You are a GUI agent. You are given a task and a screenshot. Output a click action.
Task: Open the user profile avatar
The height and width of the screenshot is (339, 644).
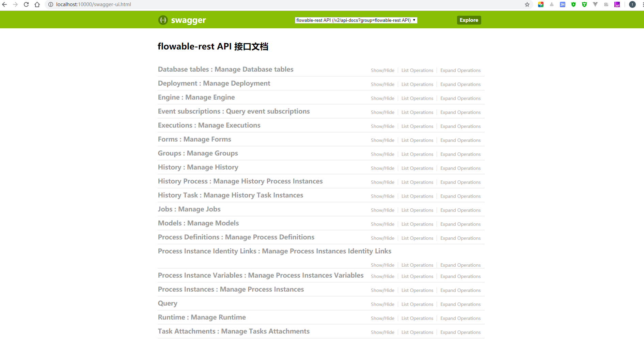tap(632, 4)
